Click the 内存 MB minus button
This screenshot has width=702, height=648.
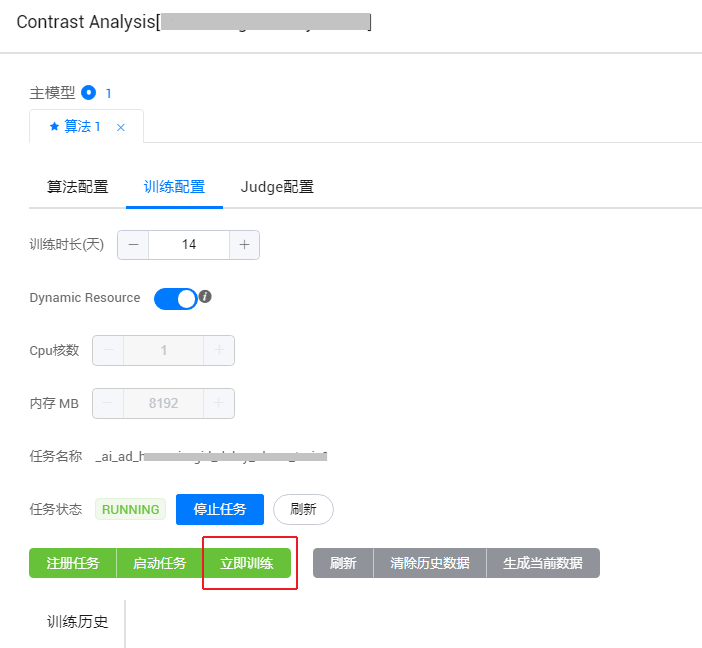108,403
